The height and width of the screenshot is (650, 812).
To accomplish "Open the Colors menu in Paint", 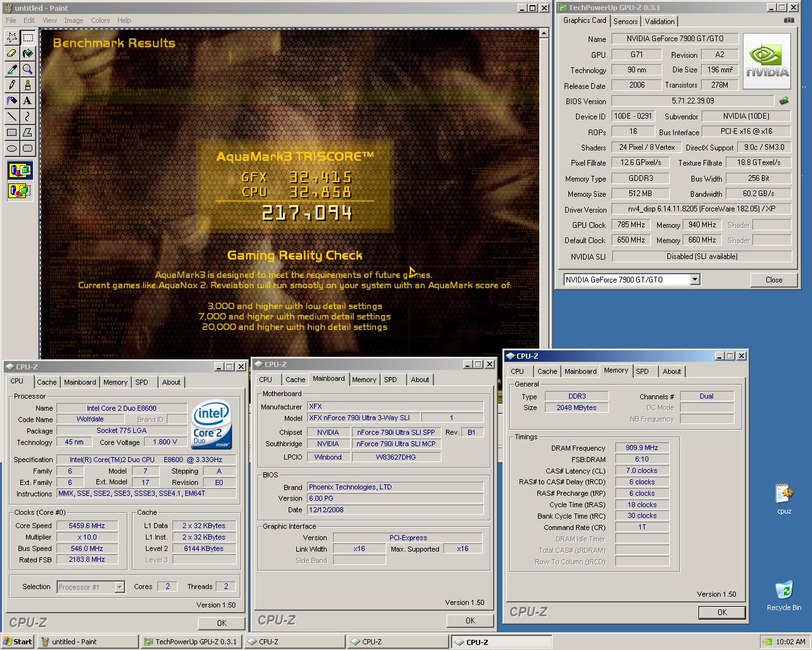I will click(x=100, y=20).
